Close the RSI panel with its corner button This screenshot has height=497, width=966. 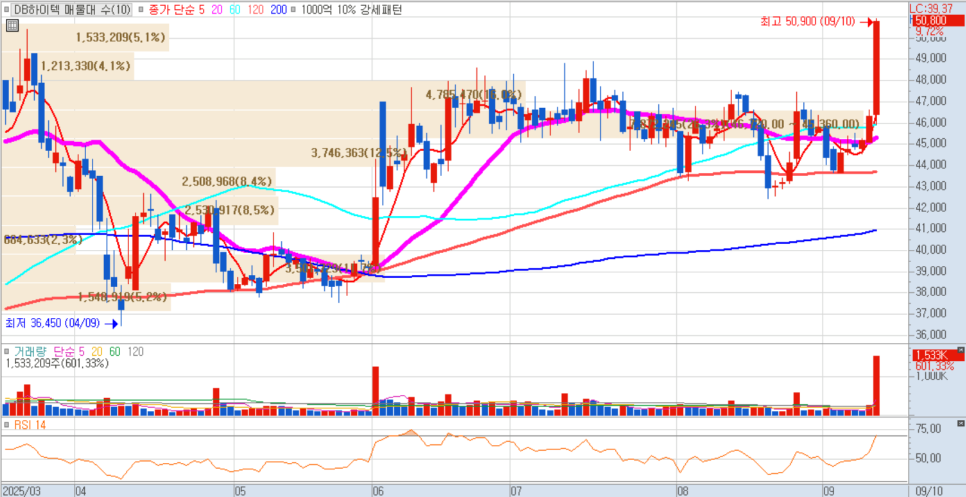(x=960, y=424)
